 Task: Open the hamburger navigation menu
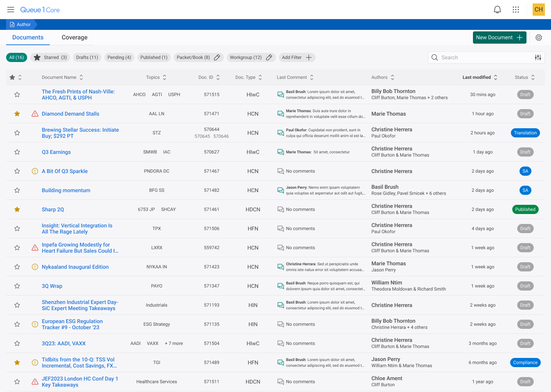[11, 10]
